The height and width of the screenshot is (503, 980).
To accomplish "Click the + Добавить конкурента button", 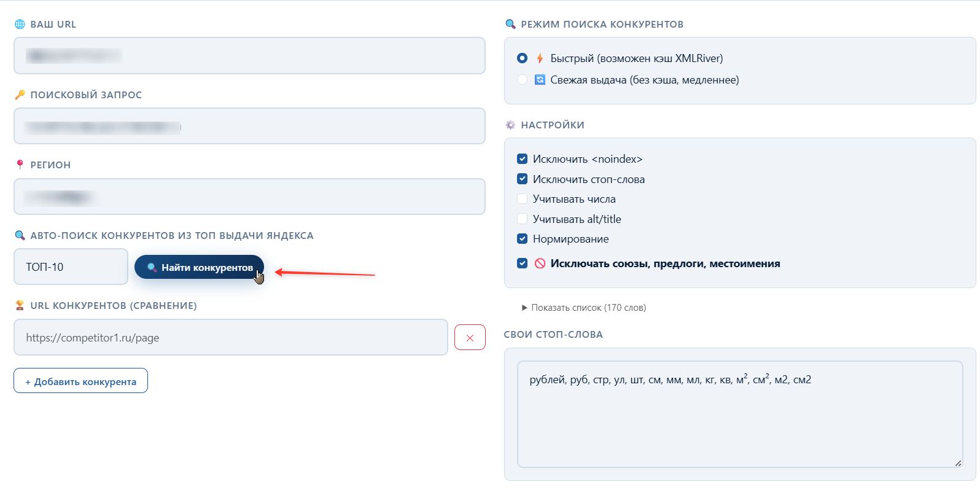I will 80,381.
